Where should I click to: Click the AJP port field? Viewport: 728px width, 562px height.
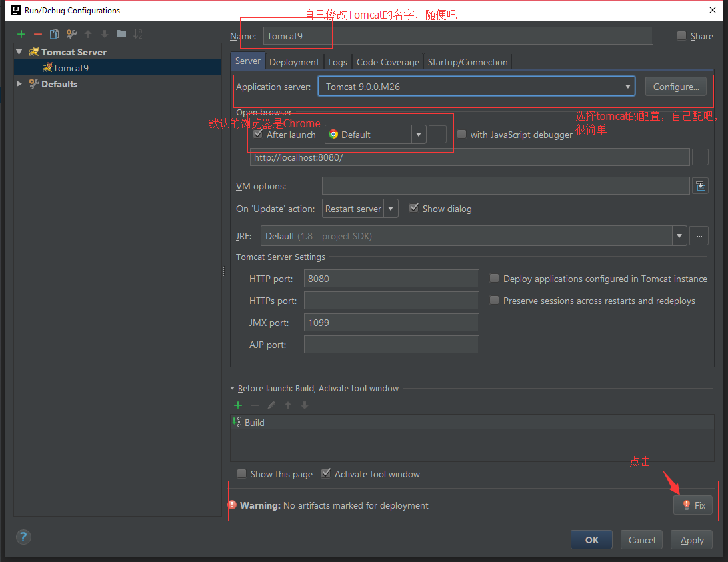click(391, 345)
